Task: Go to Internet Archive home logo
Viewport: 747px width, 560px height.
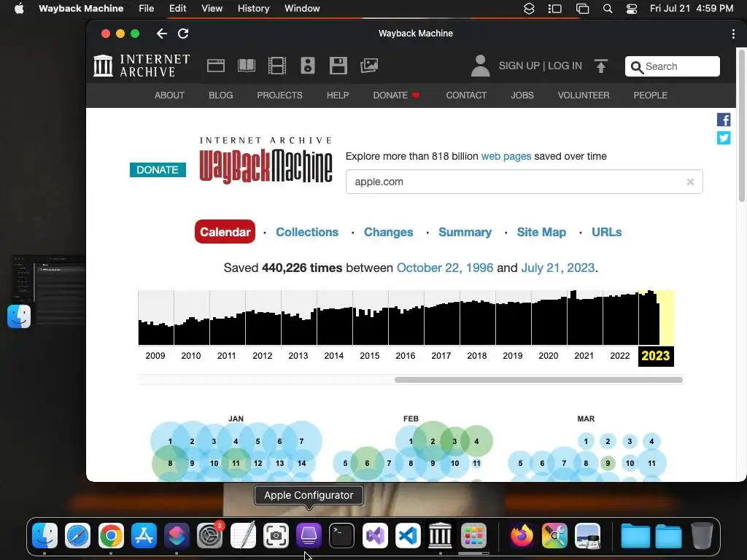Action: [x=142, y=66]
